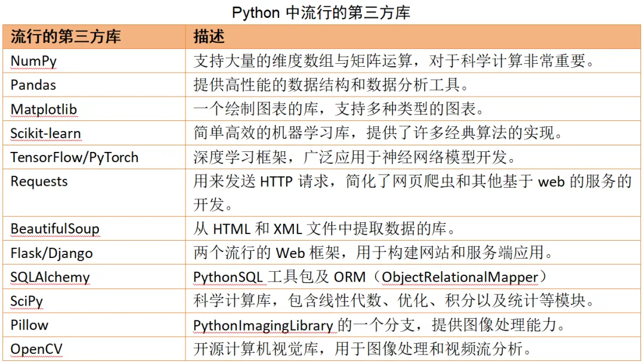Click the title 'Python 中流行的第三方库'
Image resolution: width=644 pixels, height=364 pixels.
(x=321, y=13)
